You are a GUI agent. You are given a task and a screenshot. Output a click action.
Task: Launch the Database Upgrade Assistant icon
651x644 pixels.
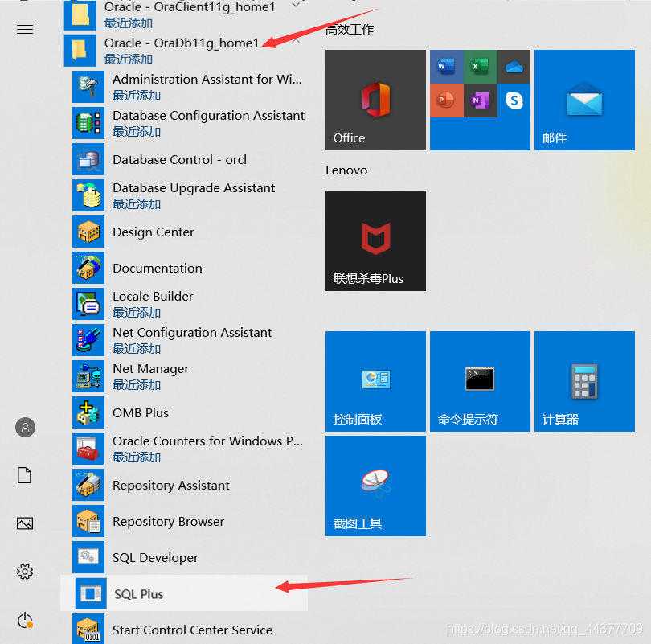88,195
